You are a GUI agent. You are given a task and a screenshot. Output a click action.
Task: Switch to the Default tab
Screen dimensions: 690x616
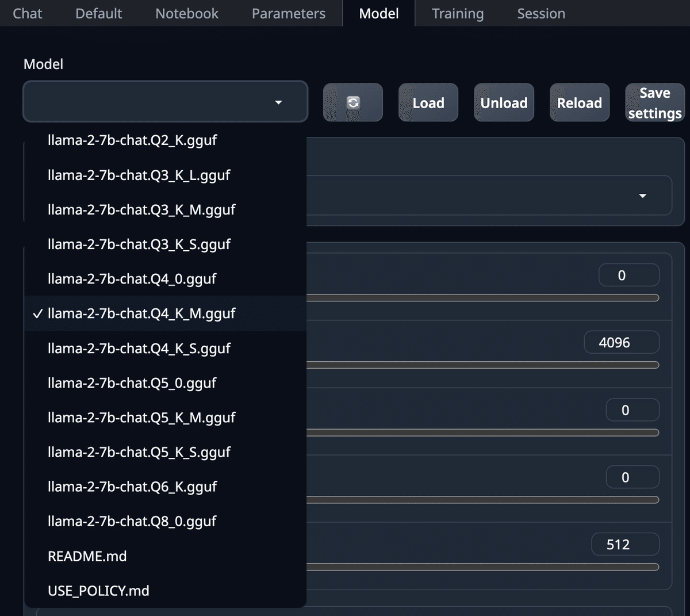(x=98, y=13)
